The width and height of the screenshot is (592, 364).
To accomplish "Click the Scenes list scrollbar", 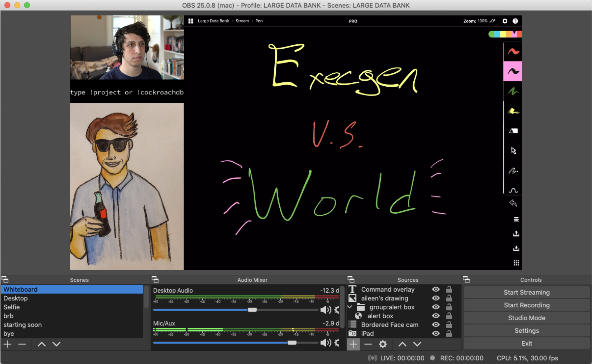I will pos(146,297).
